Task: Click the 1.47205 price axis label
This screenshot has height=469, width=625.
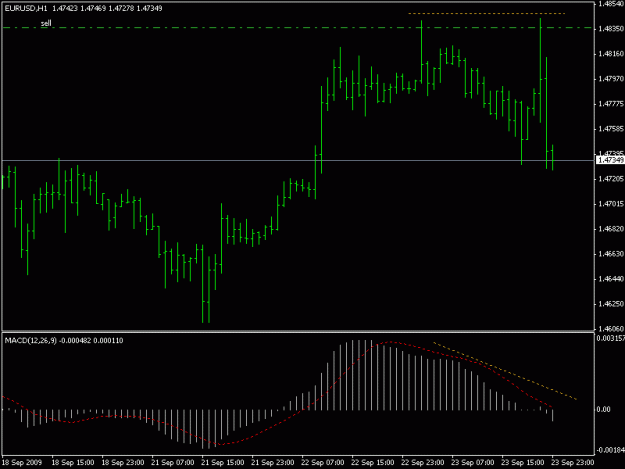Action: (610, 179)
